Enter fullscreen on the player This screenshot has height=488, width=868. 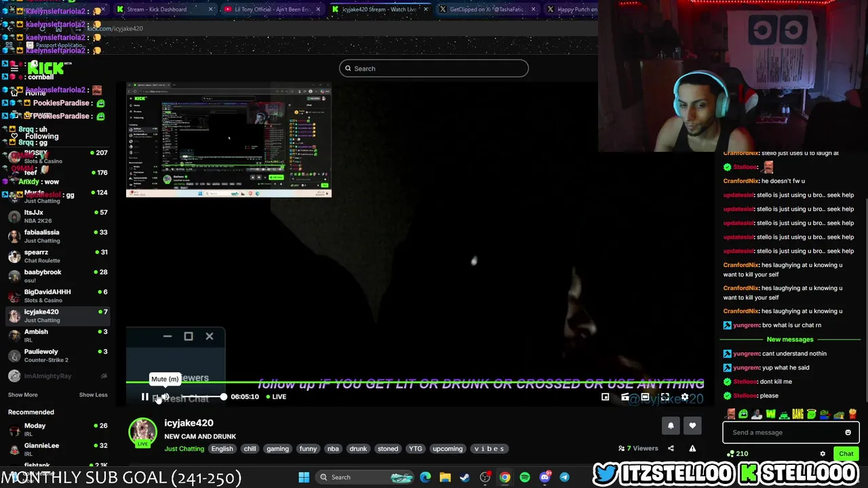[x=665, y=397]
